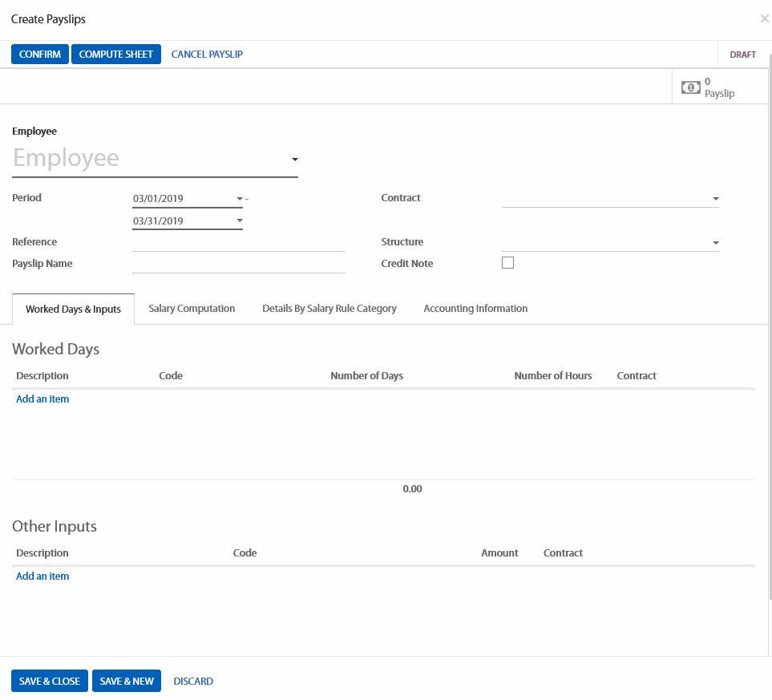Expand the Employee dropdown arrow

(x=294, y=160)
